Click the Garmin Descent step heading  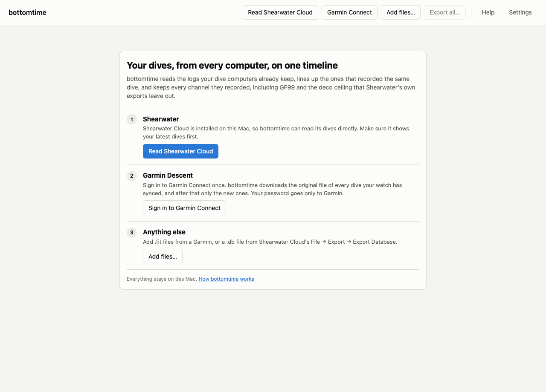coord(168,176)
